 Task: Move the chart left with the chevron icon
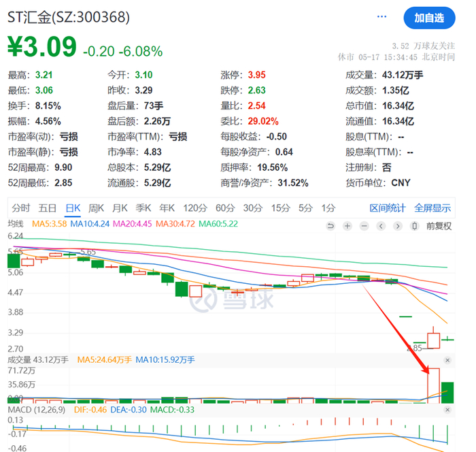click(381, 226)
